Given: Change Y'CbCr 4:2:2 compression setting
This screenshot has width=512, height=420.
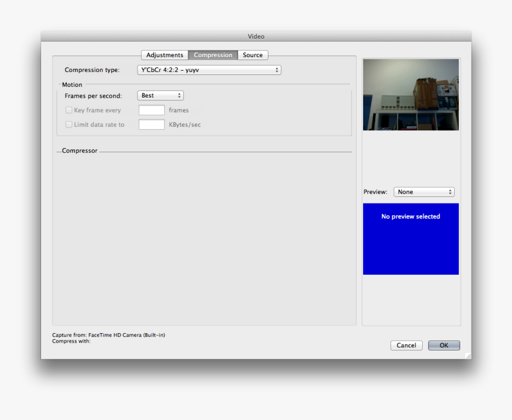Looking at the screenshot, I should click(x=209, y=70).
